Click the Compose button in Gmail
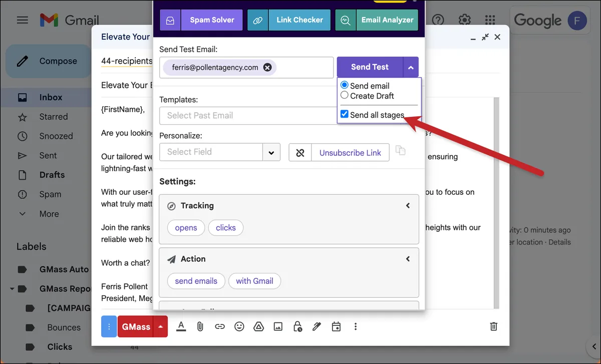The image size is (601, 364). click(x=49, y=61)
